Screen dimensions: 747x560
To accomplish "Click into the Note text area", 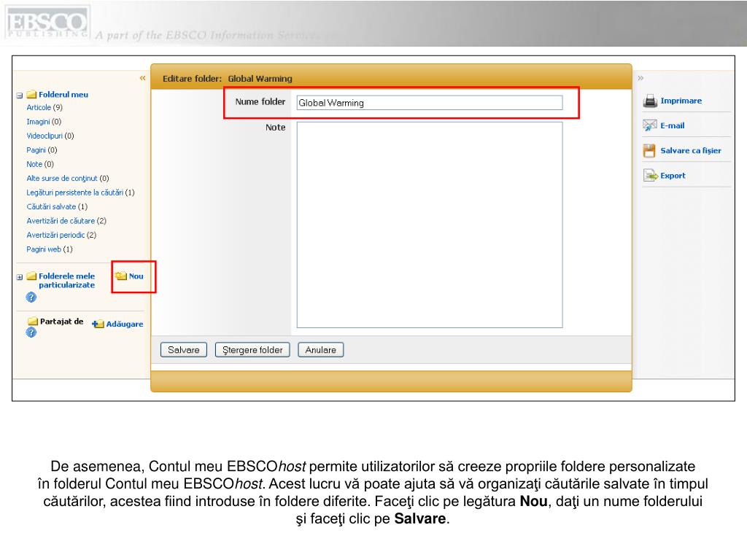I will [429, 225].
